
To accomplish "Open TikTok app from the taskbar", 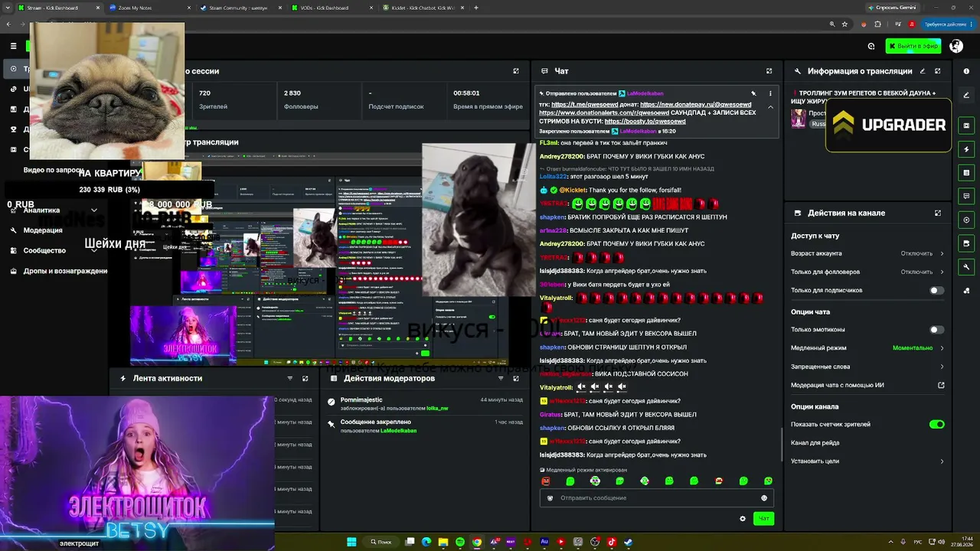I will 612,542.
